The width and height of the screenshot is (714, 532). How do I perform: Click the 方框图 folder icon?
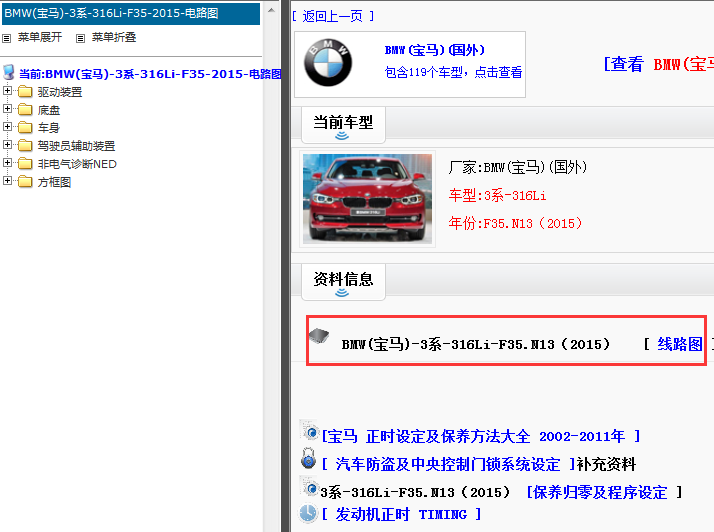pyautogui.click(x=25, y=182)
